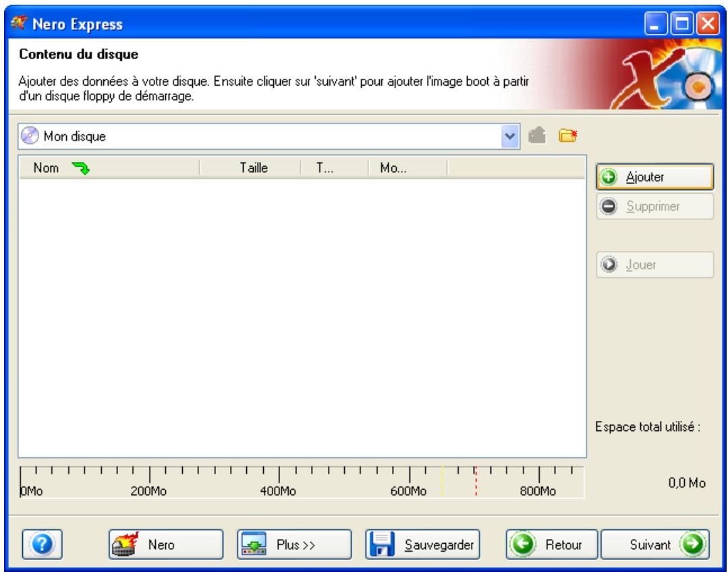This screenshot has width=728, height=572.
Task: Click the Espace total utilisé label
Action: pyautogui.click(x=648, y=427)
